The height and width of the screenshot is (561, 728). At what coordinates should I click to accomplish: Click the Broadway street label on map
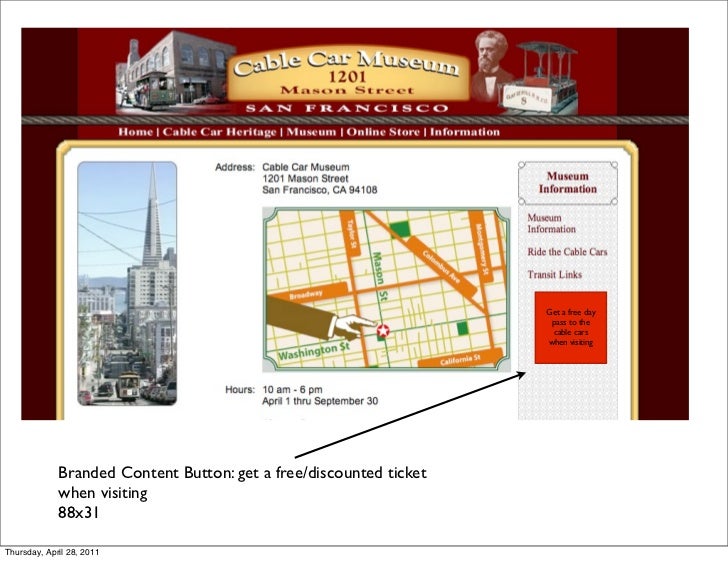306,294
